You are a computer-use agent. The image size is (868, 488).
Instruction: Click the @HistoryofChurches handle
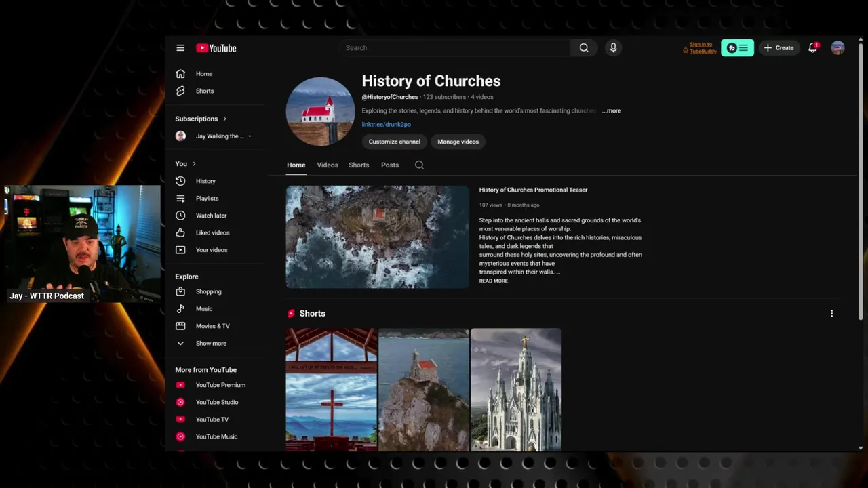[x=390, y=97]
